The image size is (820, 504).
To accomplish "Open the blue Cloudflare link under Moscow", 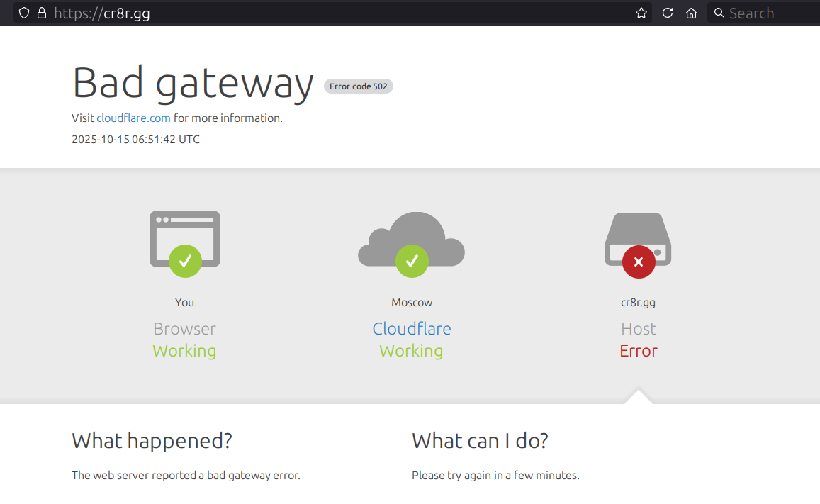I will click(412, 329).
